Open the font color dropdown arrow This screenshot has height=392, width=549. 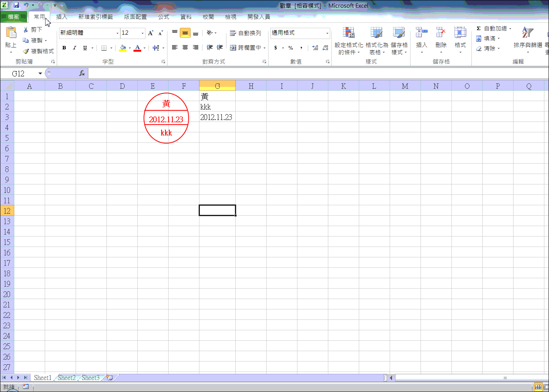coord(144,48)
